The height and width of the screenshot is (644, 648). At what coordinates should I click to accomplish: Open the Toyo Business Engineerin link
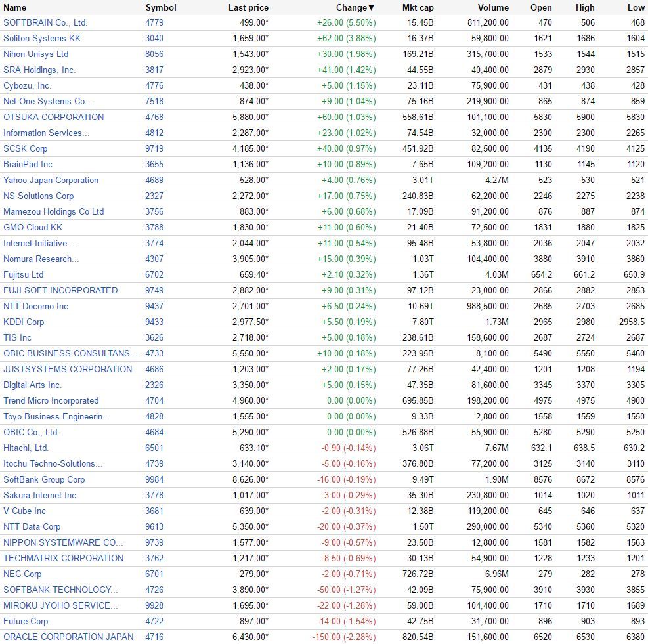click(x=56, y=416)
